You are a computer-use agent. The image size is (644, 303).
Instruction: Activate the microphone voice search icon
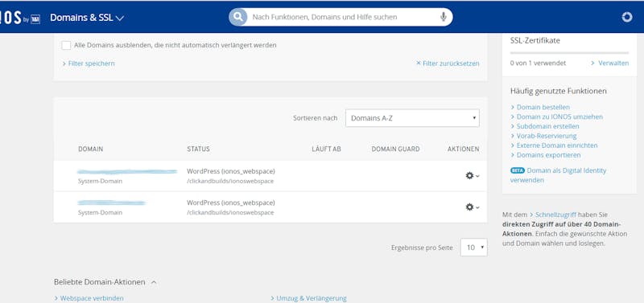click(x=444, y=17)
